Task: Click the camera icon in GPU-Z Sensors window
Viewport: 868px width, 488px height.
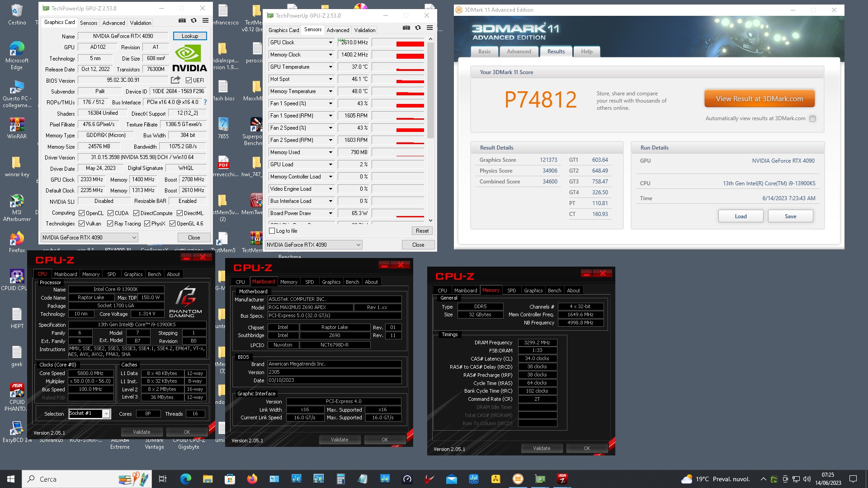Action: [x=406, y=28]
